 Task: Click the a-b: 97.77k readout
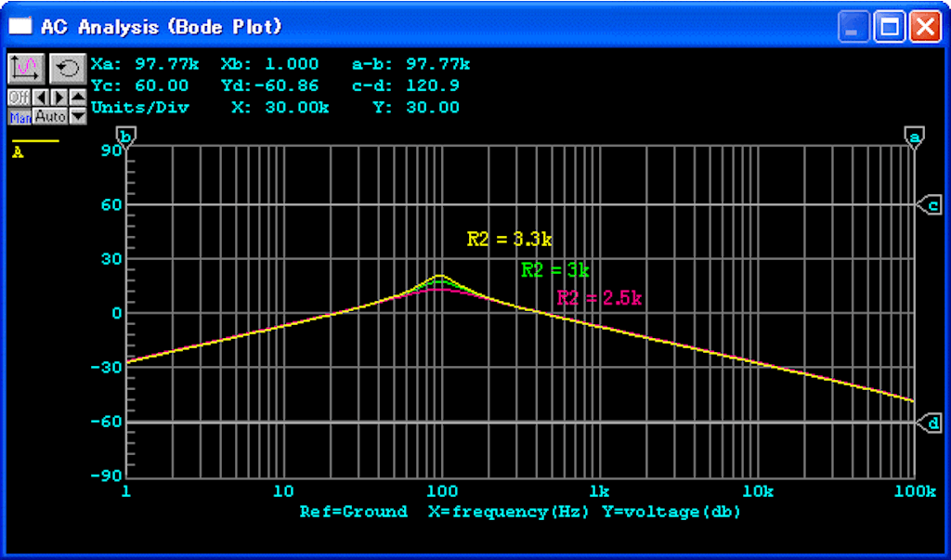pyautogui.click(x=411, y=64)
